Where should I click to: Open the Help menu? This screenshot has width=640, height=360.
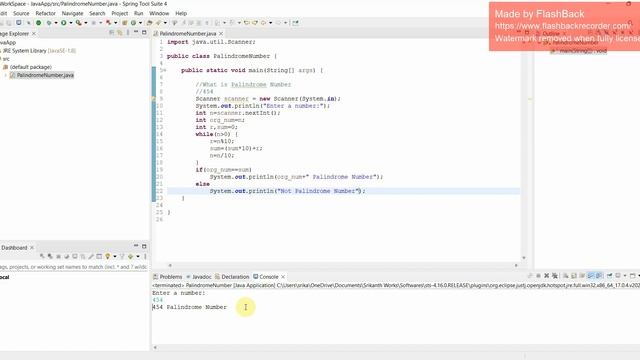tap(181, 13)
